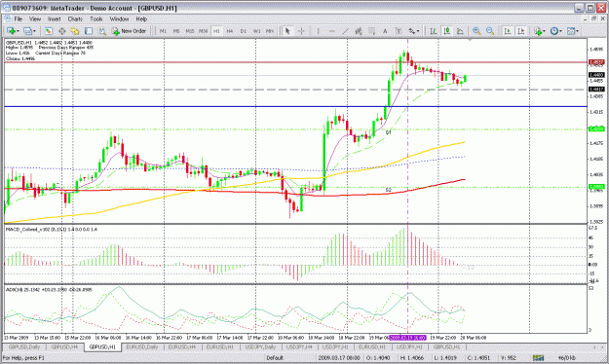Screen dimensions: 609x364
Task: Open the Market Watch window icon
Action: (x=48, y=31)
